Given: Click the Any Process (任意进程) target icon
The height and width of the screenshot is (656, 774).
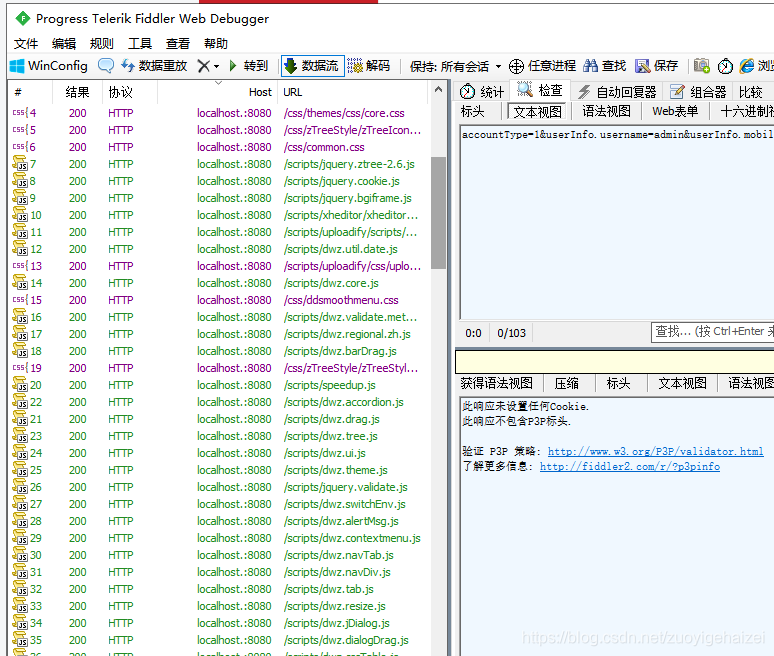Looking at the screenshot, I should [516, 66].
